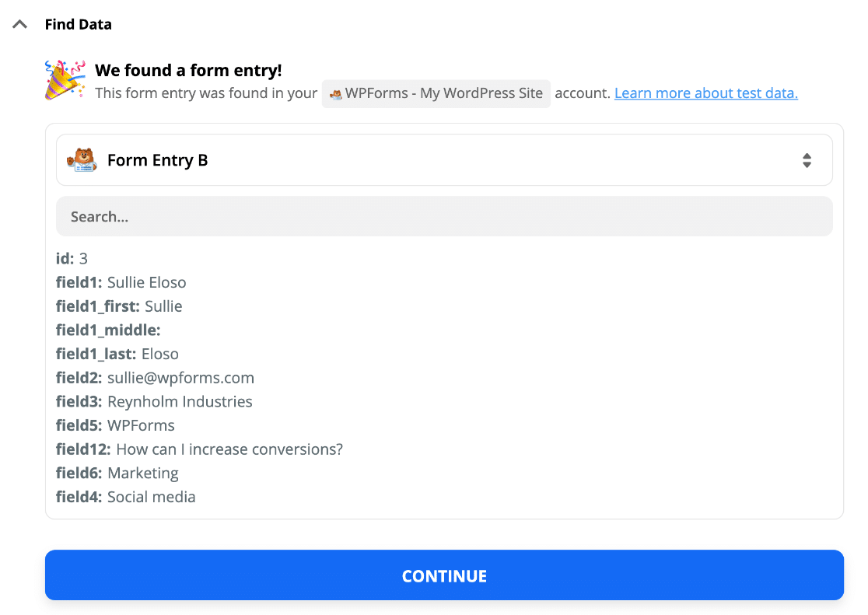Select the Form Entry B combo box
The width and height of the screenshot is (868, 615).
click(x=444, y=160)
